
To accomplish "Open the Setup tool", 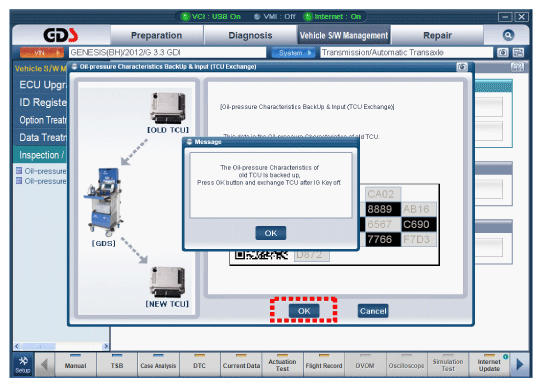I will click(23, 365).
